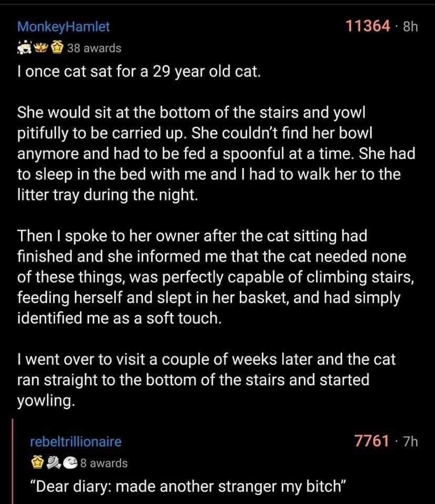Click the 7h timestamp on the reply
435x504 pixels.
point(409,442)
